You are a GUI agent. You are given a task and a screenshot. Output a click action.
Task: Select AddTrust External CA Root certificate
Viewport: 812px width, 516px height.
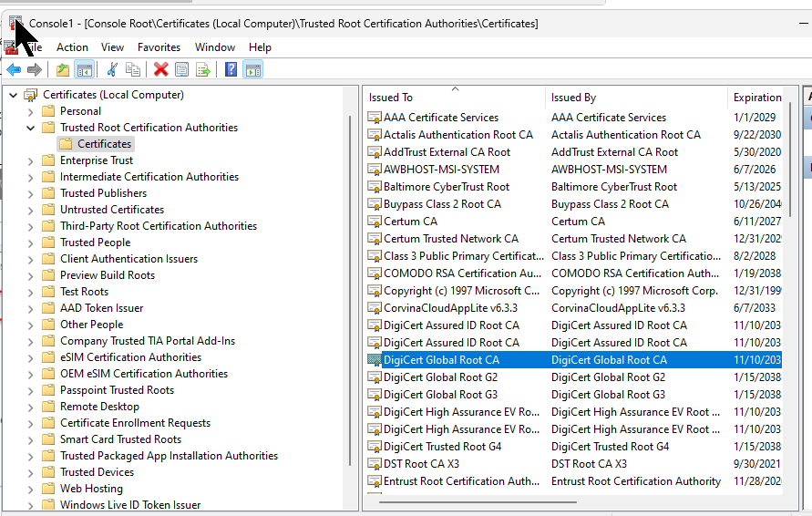point(447,152)
